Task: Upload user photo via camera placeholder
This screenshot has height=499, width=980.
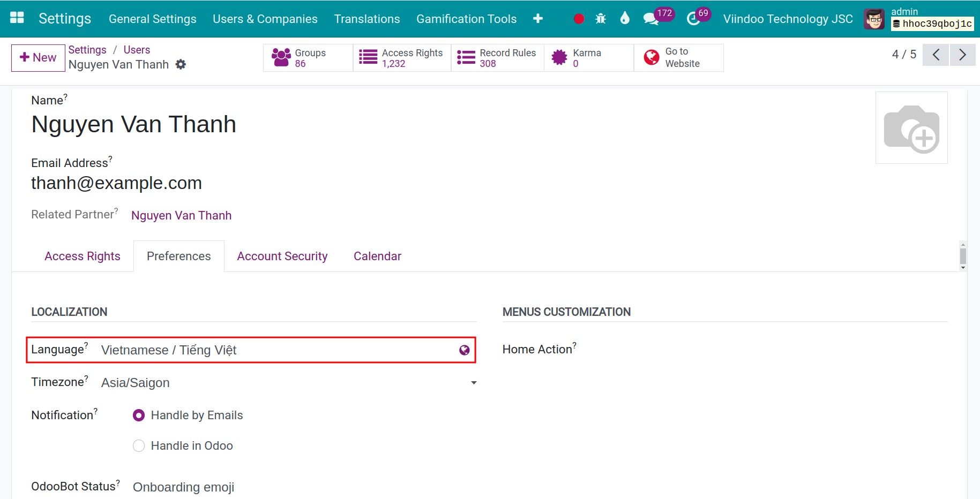Action: tap(911, 127)
